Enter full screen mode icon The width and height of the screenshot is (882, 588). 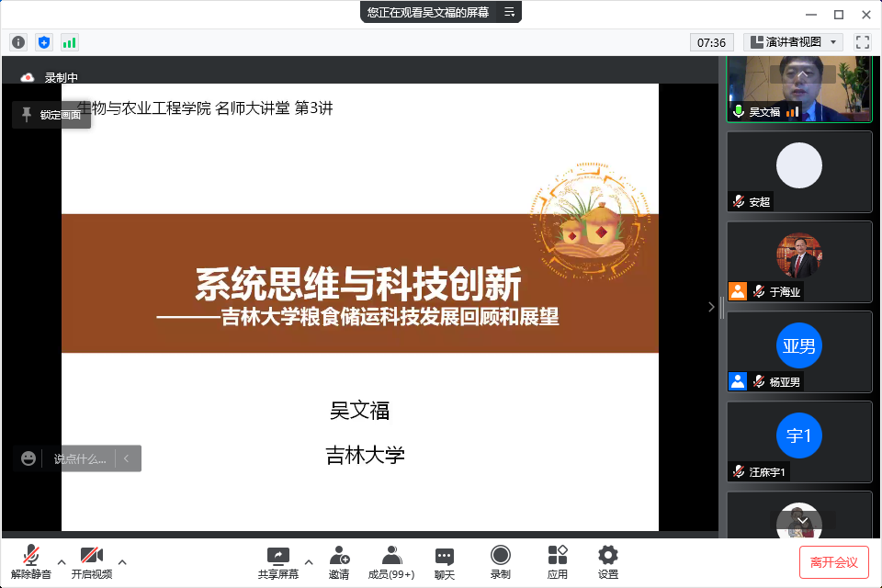(x=862, y=42)
